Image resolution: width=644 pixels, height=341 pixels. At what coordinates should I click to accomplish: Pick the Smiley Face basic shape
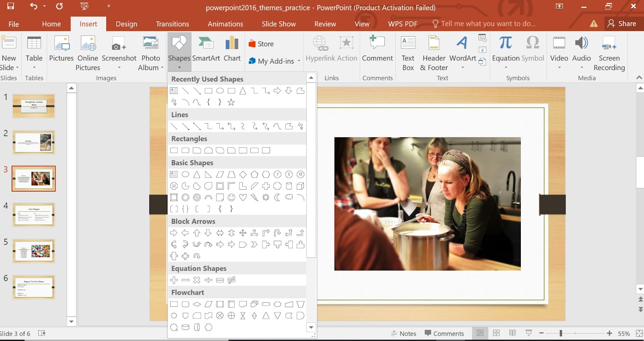[231, 197]
